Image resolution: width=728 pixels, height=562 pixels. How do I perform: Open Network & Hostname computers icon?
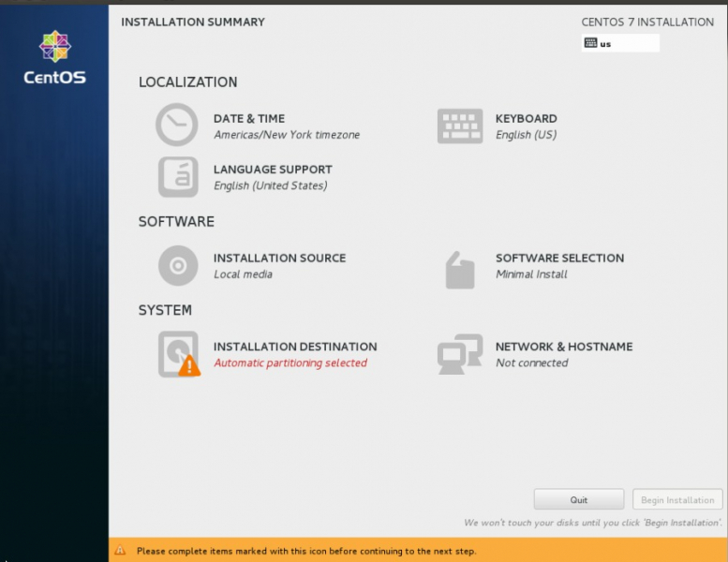tap(459, 354)
